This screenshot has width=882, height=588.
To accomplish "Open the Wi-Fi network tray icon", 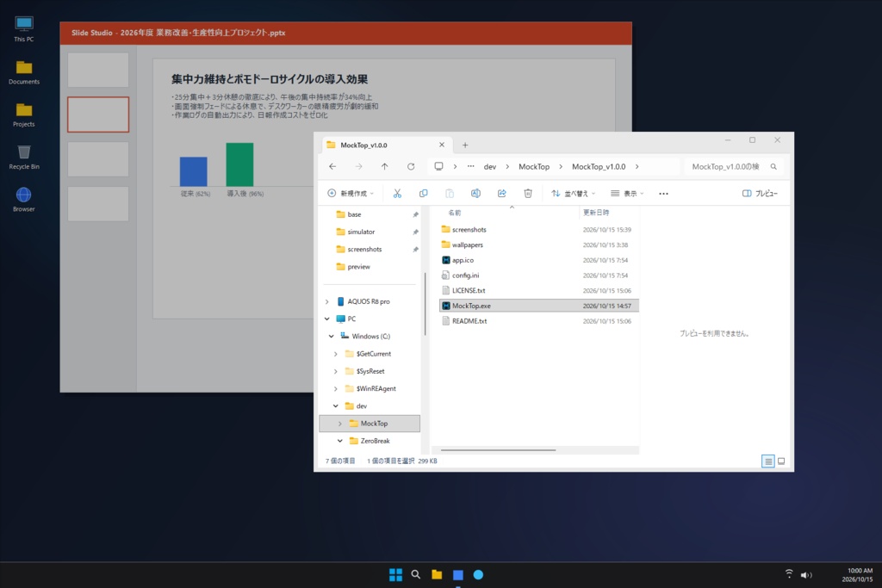I will [x=789, y=574].
